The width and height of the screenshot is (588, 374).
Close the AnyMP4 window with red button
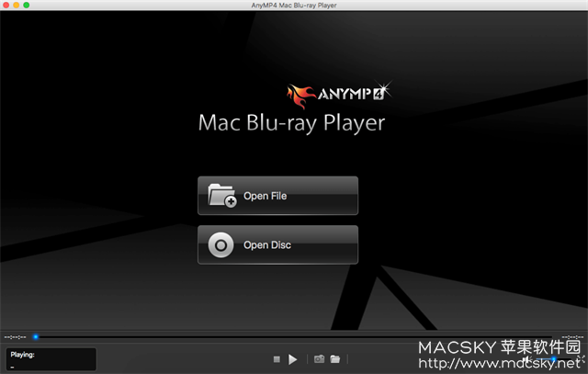(6, 5)
